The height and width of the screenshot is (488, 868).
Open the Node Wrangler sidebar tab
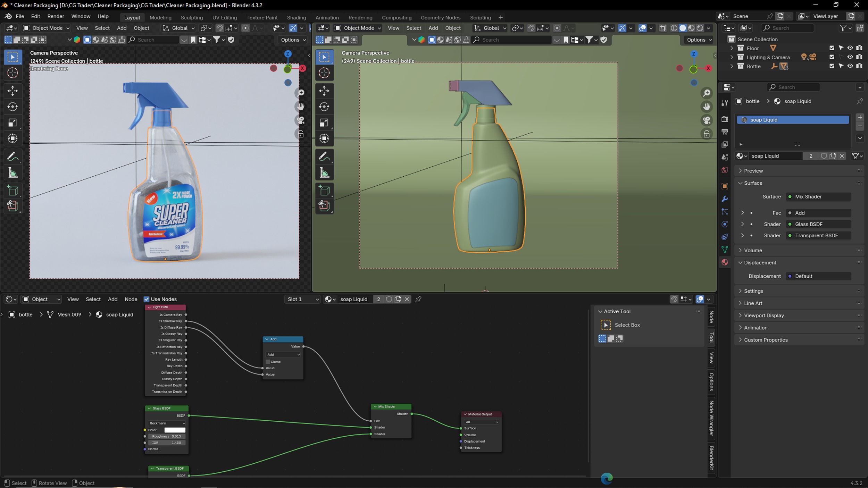(x=711, y=418)
